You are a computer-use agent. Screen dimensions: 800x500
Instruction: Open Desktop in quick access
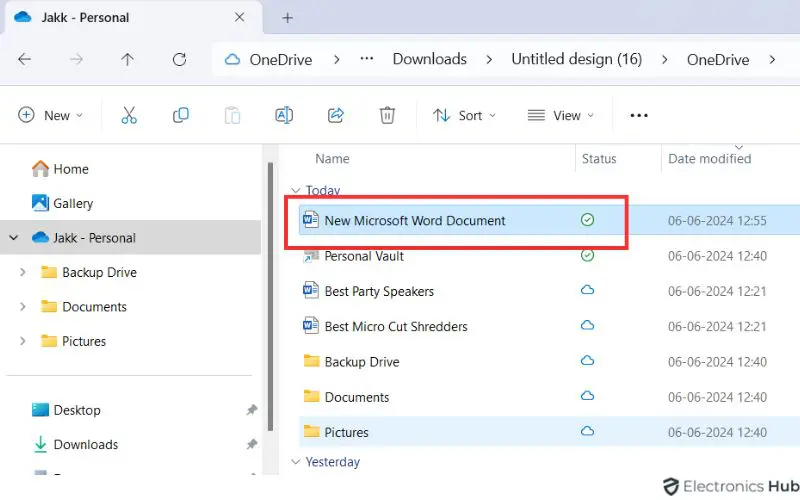(77, 410)
